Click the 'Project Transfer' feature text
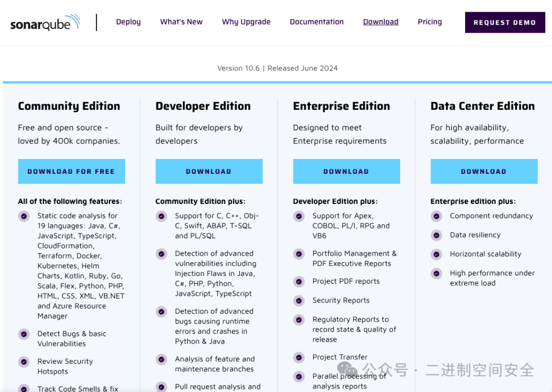Screen dimensions: 552x392 (x=340, y=357)
